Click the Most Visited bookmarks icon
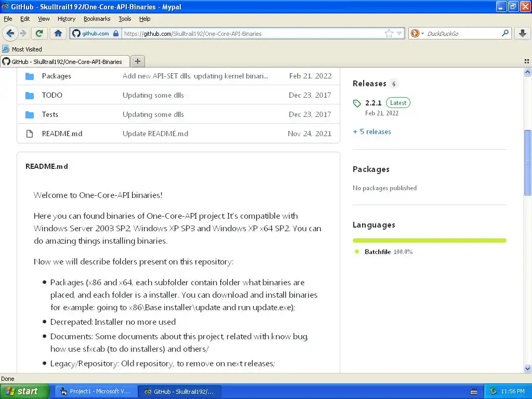Image resolution: width=532 pixels, height=399 pixels. pos(6,49)
